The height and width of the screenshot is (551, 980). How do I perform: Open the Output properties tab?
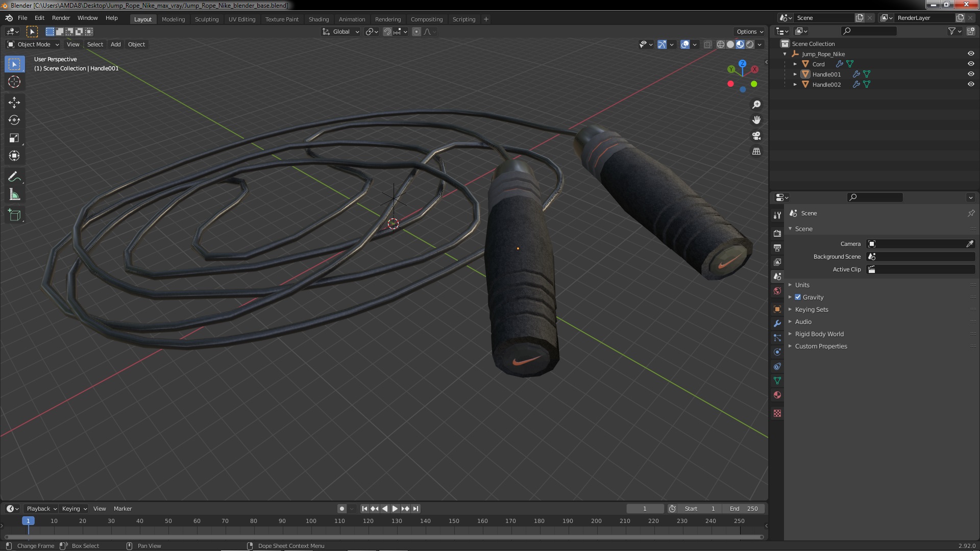click(x=777, y=247)
